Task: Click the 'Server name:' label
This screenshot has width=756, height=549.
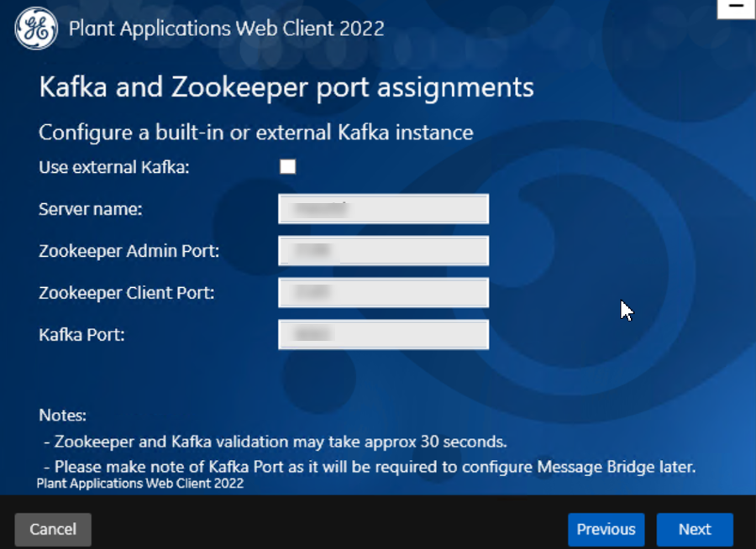Action: [x=91, y=209]
